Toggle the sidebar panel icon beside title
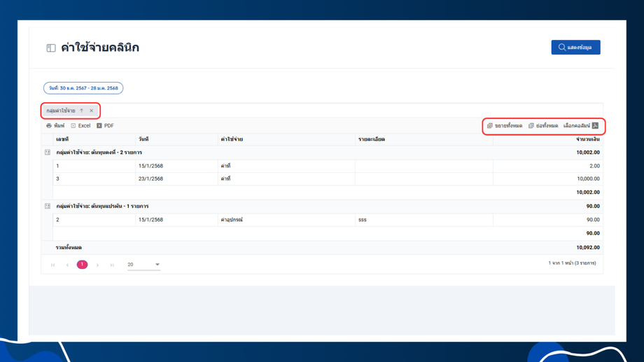Image resolution: width=644 pixels, height=362 pixels. [x=51, y=48]
